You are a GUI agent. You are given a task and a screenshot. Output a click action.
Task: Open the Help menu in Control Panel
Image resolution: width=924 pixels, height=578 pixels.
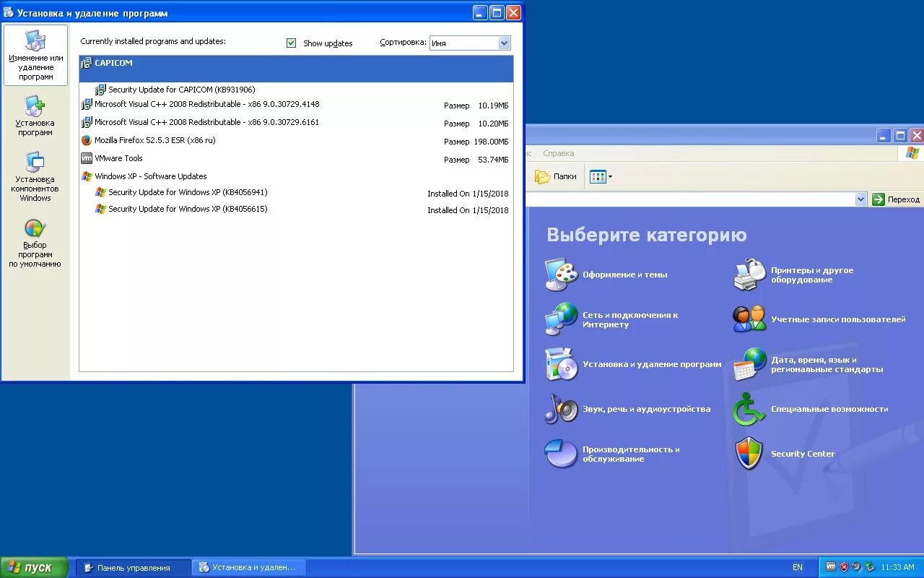558,153
